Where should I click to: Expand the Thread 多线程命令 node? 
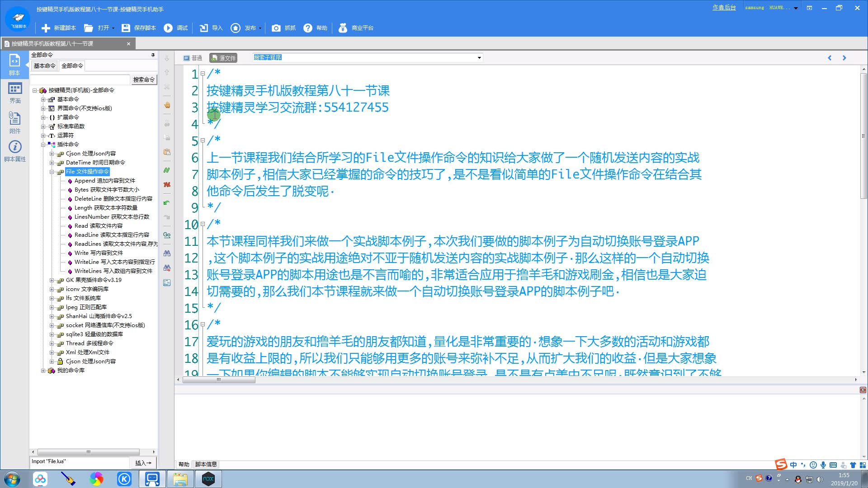52,343
